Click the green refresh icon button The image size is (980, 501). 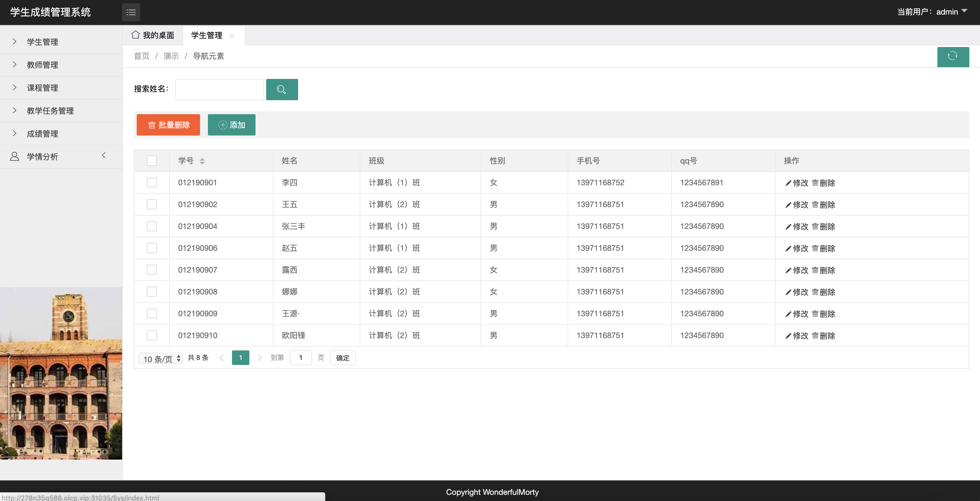(953, 56)
